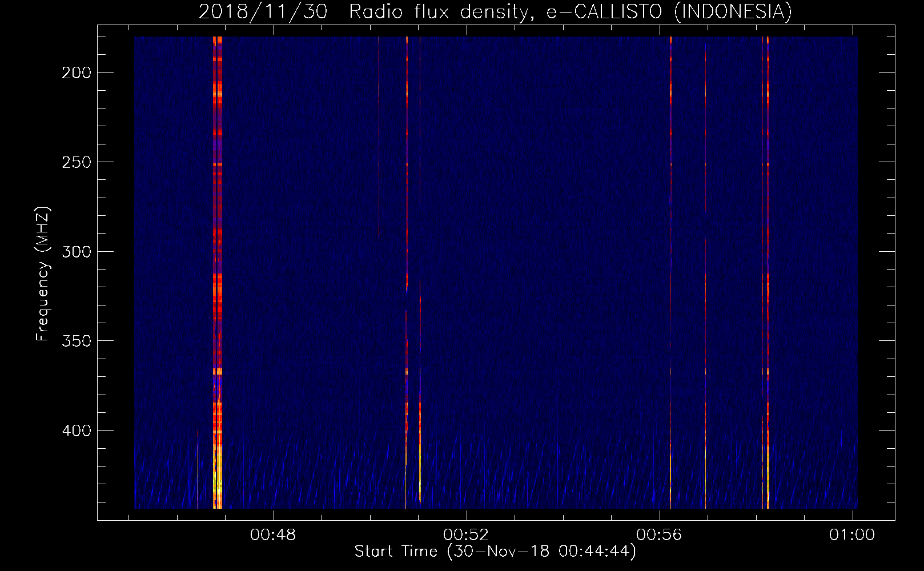
Task: Click the 00:52 time tick label
Action: 466,534
